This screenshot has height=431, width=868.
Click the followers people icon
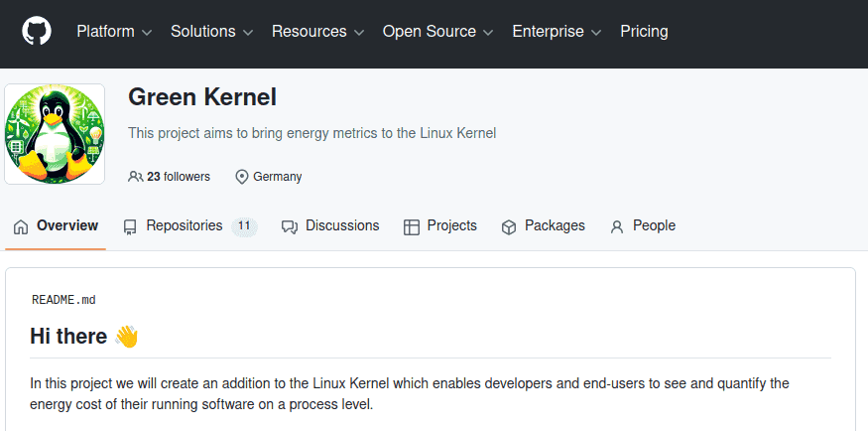tap(135, 177)
